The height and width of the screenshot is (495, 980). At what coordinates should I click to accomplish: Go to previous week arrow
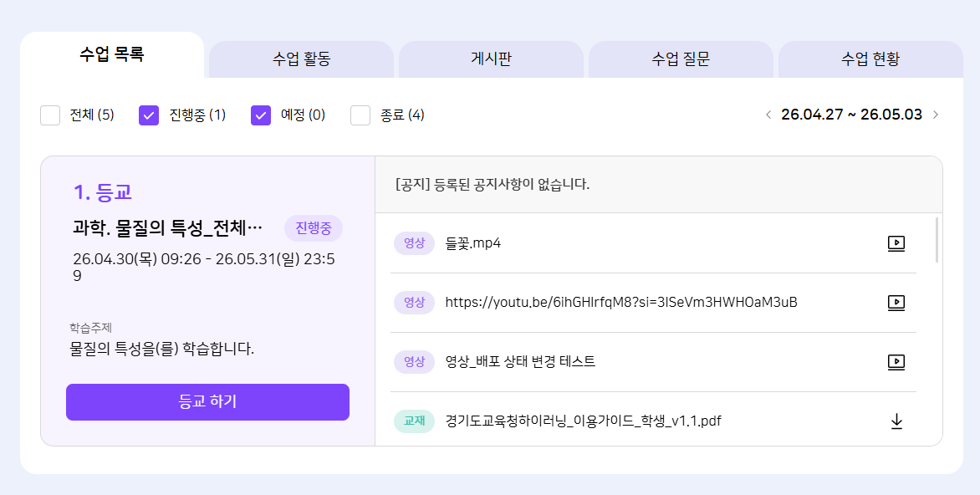tap(768, 115)
